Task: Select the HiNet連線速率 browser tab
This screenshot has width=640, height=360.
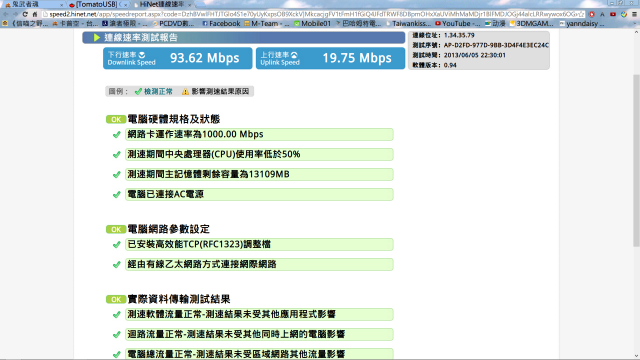Action: pos(163,4)
